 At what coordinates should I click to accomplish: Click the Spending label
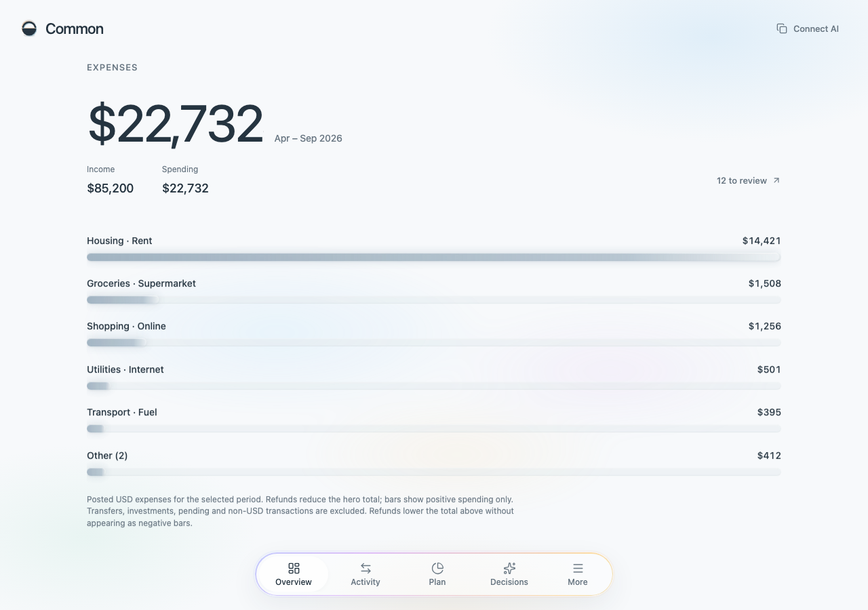pyautogui.click(x=180, y=169)
